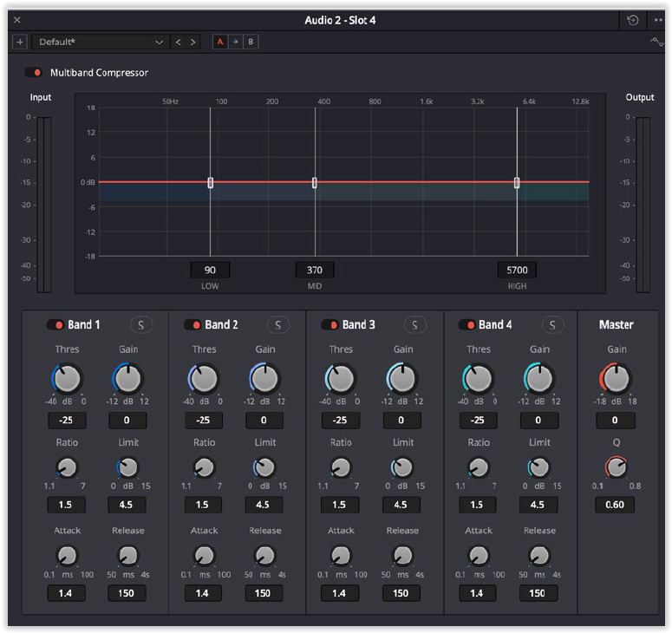Viewport: 672px width, 633px height.
Task: Copy A settings to B arrow
Action: tap(235, 42)
